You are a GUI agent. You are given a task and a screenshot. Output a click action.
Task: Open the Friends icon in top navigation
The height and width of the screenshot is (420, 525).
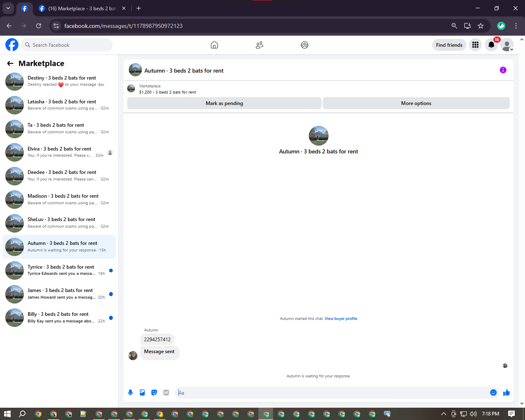point(259,45)
